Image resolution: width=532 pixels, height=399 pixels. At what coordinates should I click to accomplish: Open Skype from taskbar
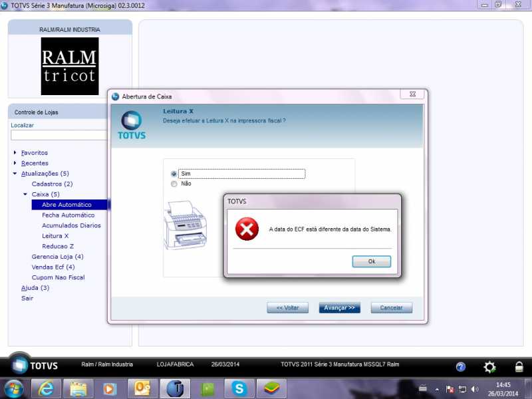(x=239, y=389)
